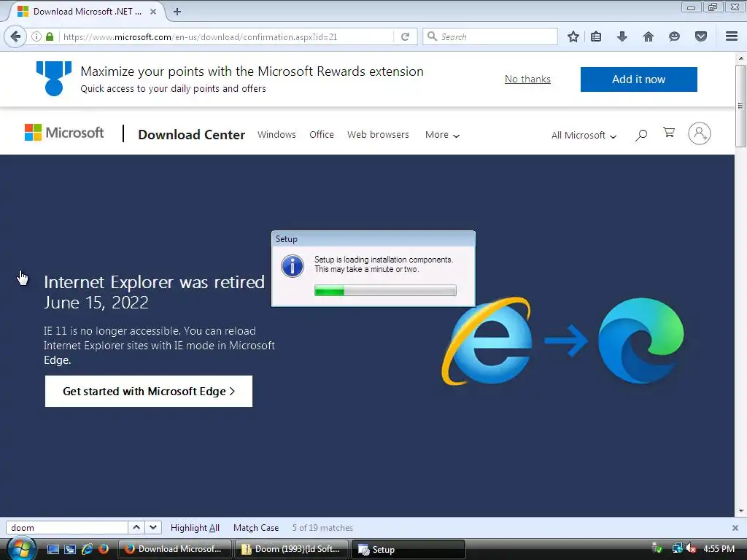Show bookmarks list icon in toolbar
This screenshot has height=560, width=747.
pos(596,36)
